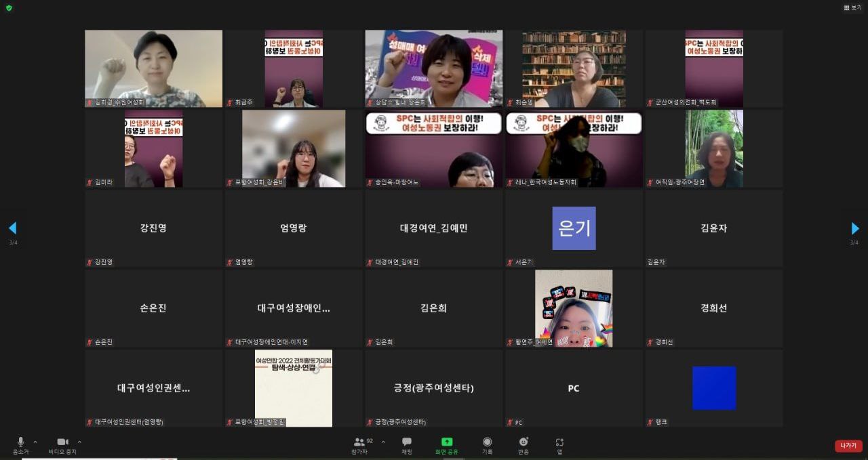
Task: Click the green encryption shield icon
Action: point(9,8)
